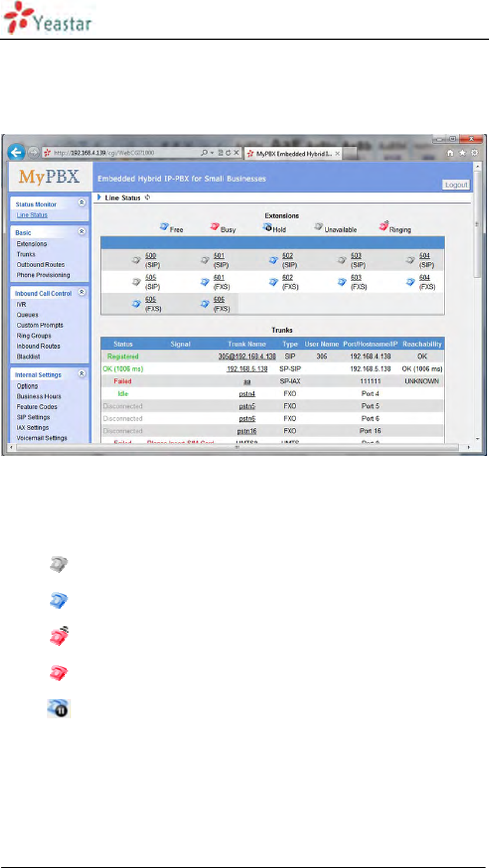Screen dimensions: 489x868
Task: Go back with the browser Back arrow
Action: pos(16,152)
